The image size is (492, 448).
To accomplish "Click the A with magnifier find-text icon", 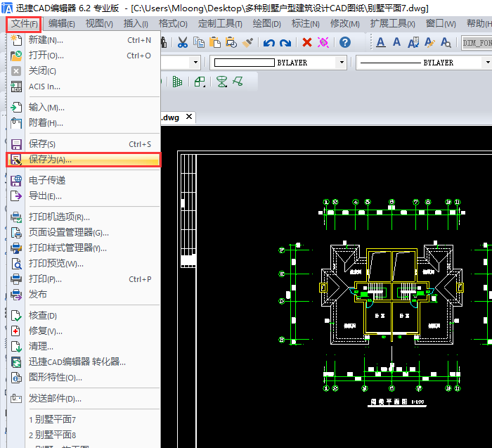I will (446, 42).
